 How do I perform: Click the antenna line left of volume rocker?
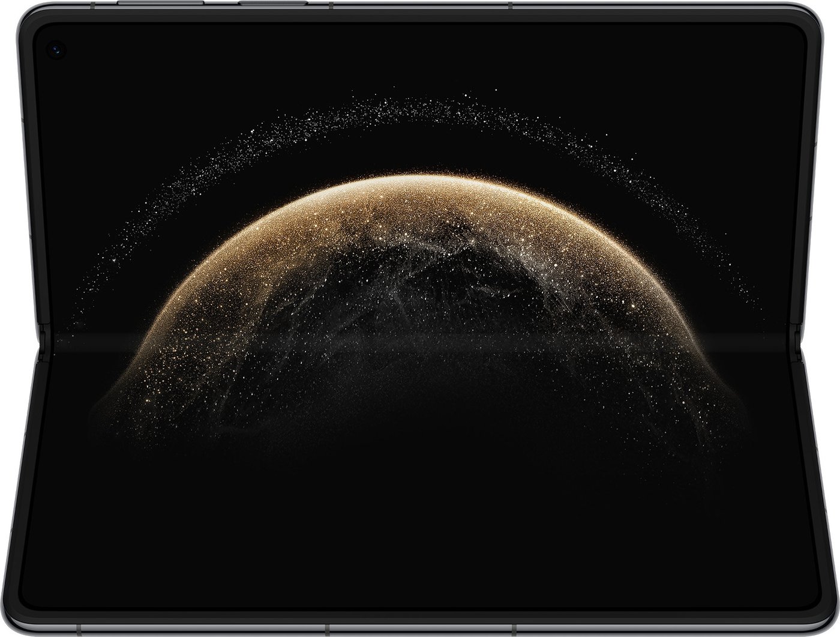(x=91, y=5)
